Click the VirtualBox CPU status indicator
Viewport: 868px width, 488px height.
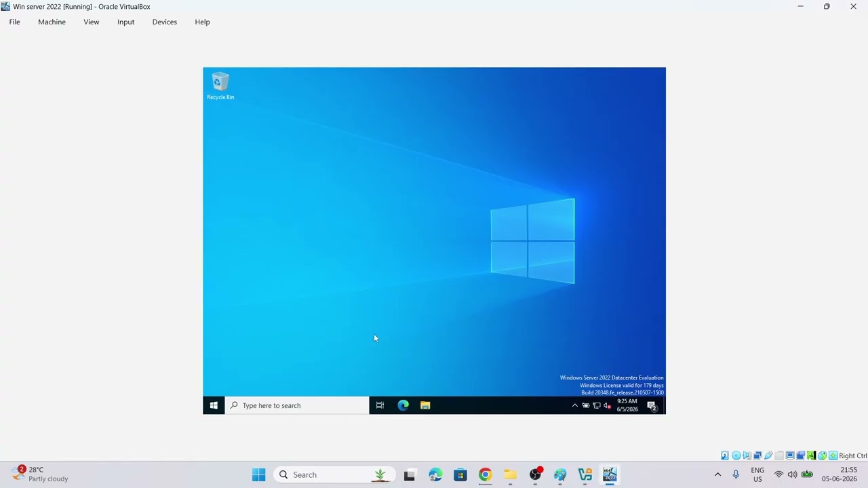click(x=812, y=455)
